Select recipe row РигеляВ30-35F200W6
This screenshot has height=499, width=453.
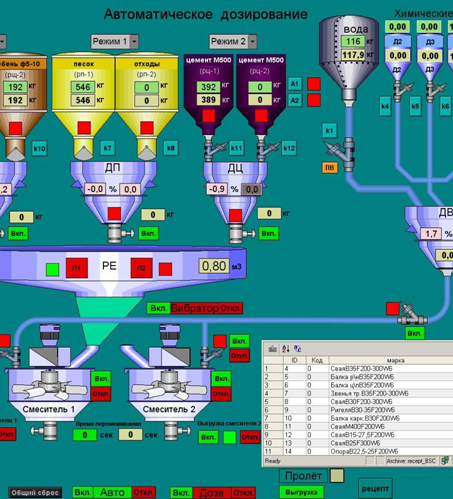click(x=358, y=410)
